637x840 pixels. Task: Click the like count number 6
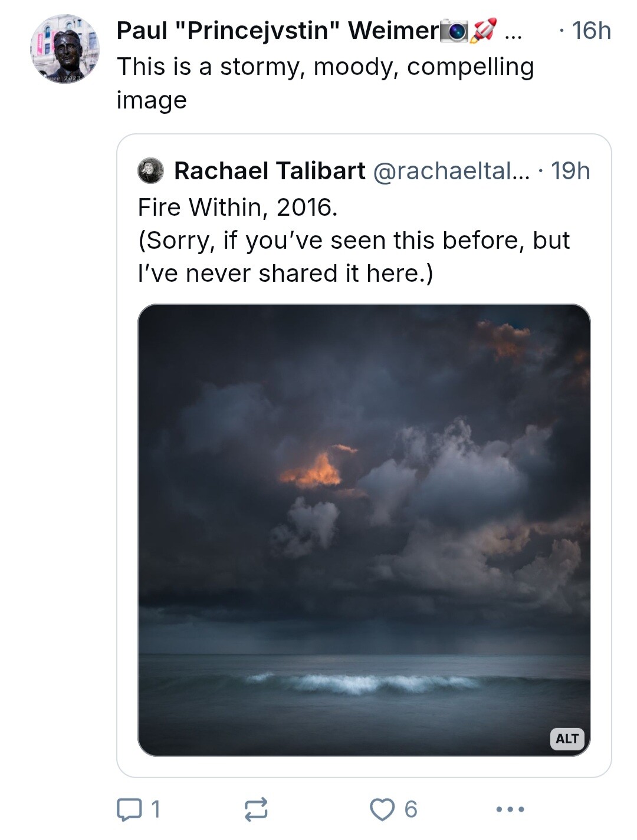click(411, 809)
